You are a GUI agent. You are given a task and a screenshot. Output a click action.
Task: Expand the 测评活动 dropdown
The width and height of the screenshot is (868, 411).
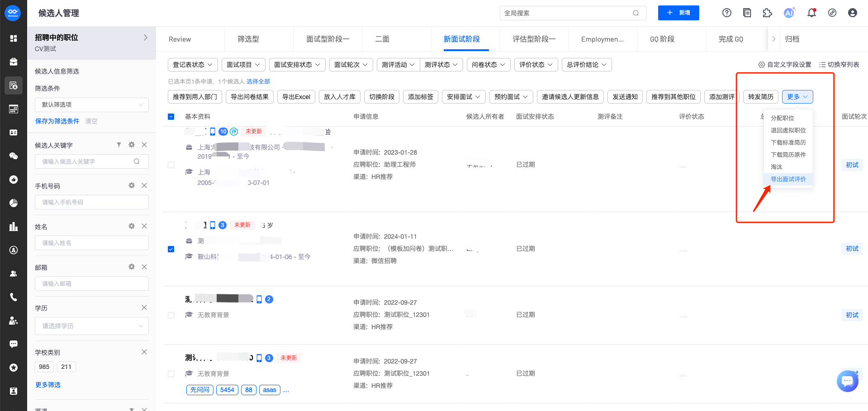398,65
